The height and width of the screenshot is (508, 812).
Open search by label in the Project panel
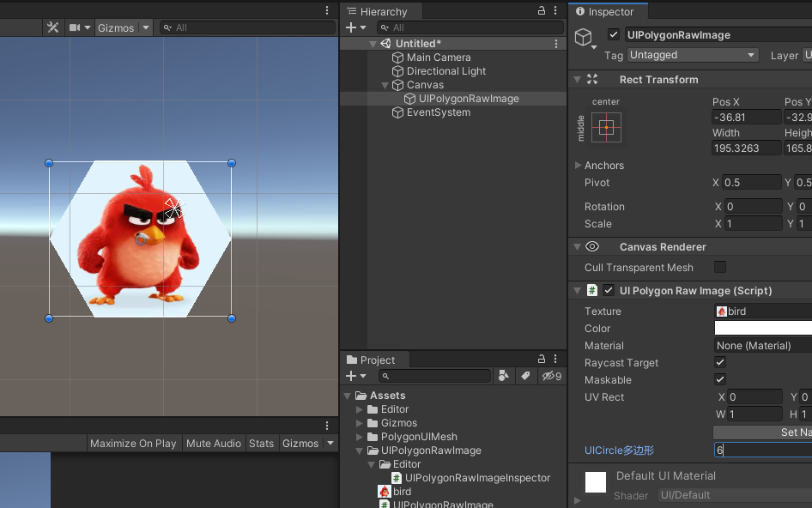(x=526, y=375)
